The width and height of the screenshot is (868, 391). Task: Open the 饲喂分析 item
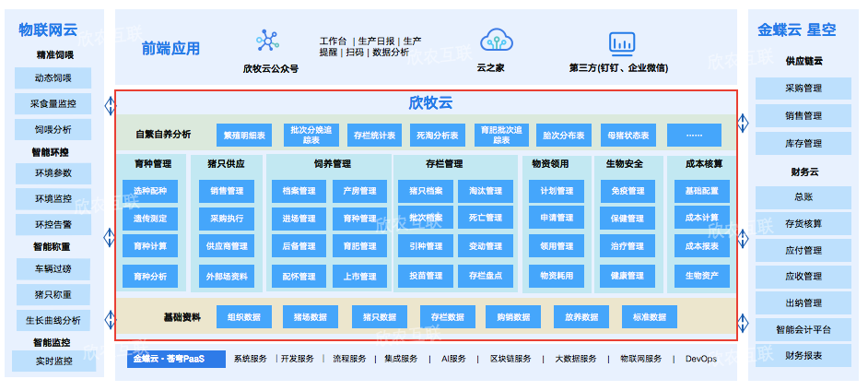point(53,130)
